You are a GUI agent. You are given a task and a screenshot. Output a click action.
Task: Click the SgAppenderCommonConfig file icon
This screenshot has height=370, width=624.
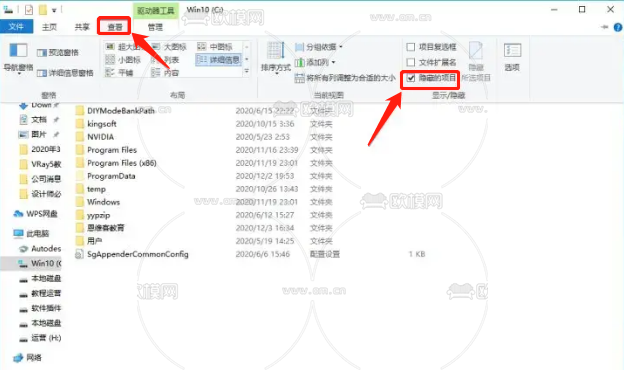click(x=80, y=254)
